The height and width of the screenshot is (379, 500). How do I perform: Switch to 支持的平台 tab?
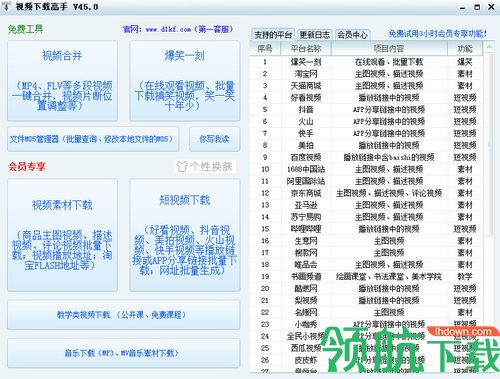[273, 35]
